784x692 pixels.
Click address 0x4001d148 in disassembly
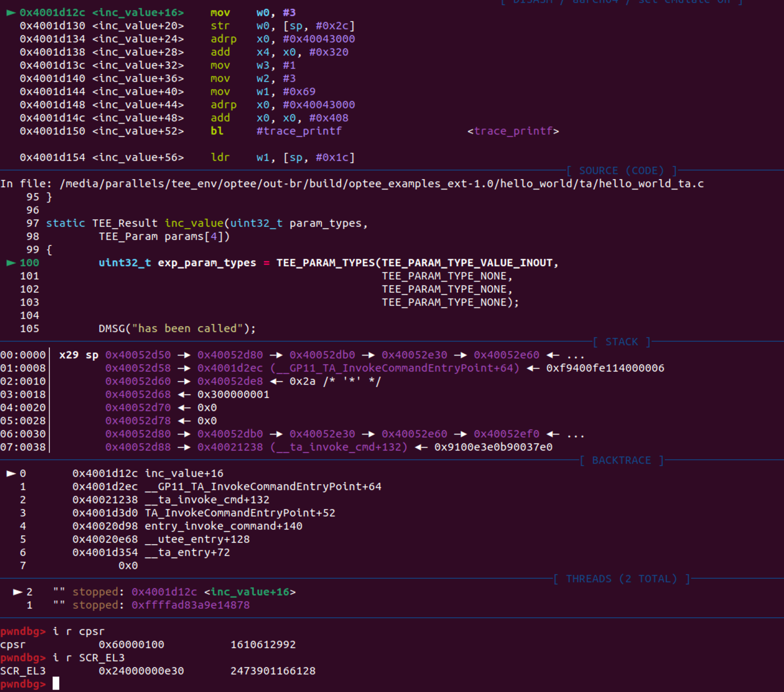pos(53,105)
